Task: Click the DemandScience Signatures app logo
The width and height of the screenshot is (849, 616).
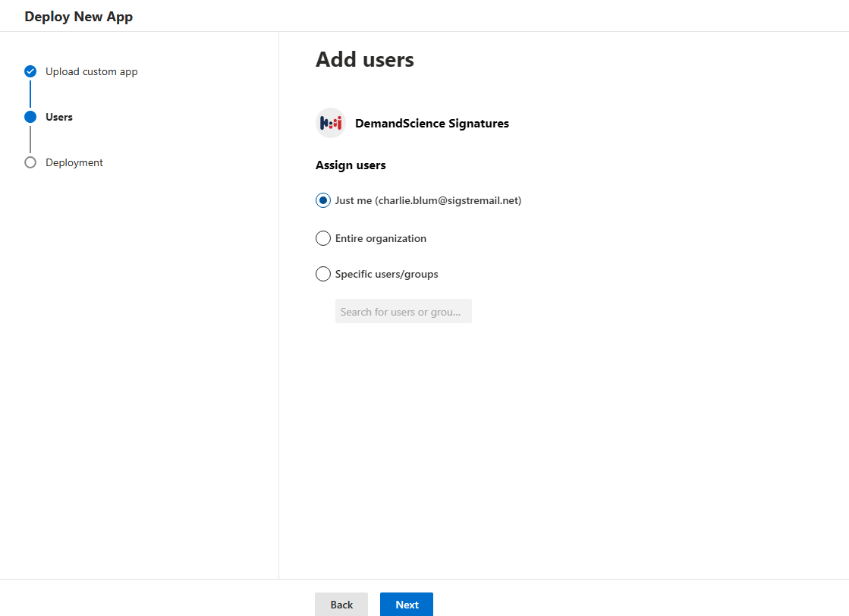Action: point(331,123)
